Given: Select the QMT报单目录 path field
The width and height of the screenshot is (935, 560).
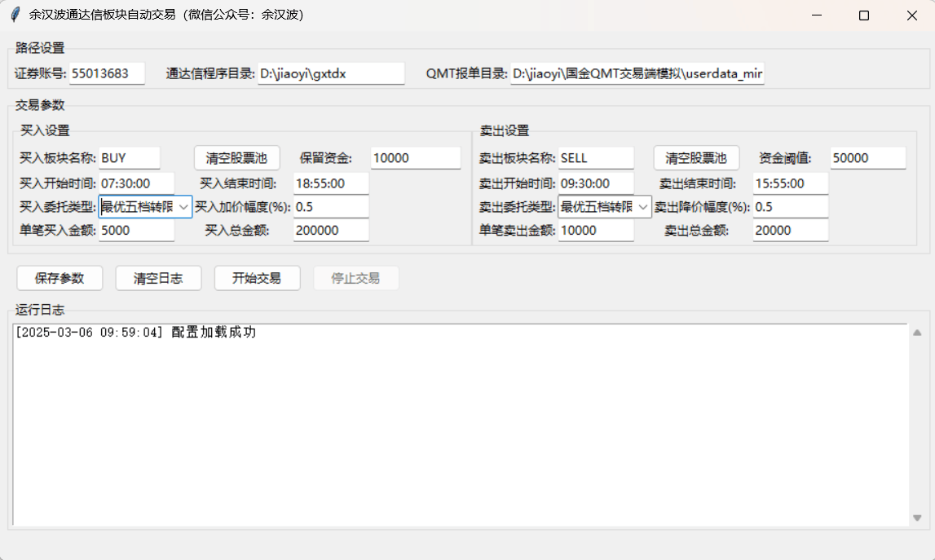Looking at the screenshot, I should click(637, 73).
